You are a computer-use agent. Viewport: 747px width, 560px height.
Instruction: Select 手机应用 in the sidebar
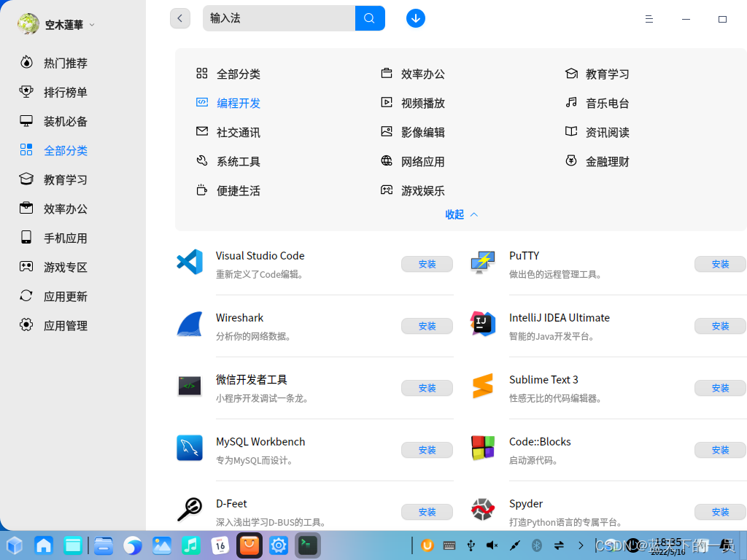point(53,238)
